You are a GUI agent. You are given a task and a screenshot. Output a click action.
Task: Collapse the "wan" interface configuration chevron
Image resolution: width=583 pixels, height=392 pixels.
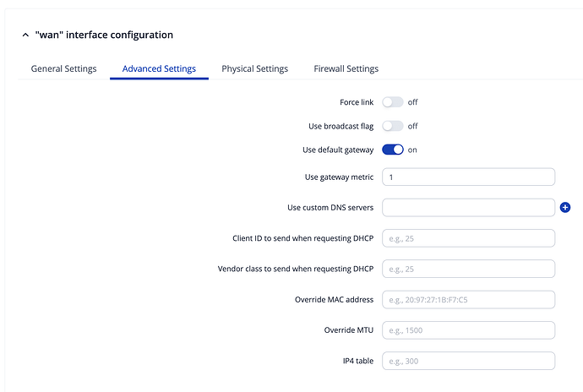[x=25, y=35]
